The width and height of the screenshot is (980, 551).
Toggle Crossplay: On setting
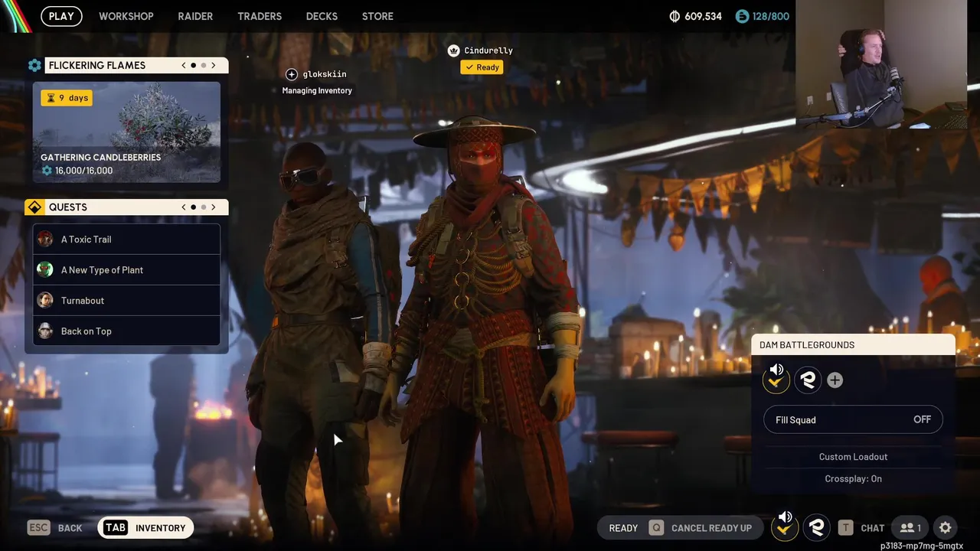[x=853, y=479]
